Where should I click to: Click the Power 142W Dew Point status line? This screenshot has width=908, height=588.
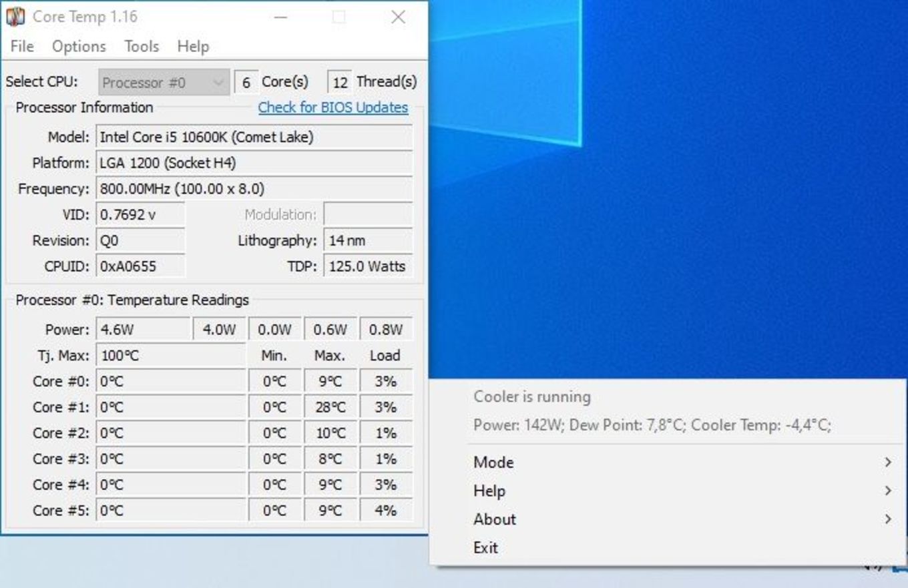(652, 425)
